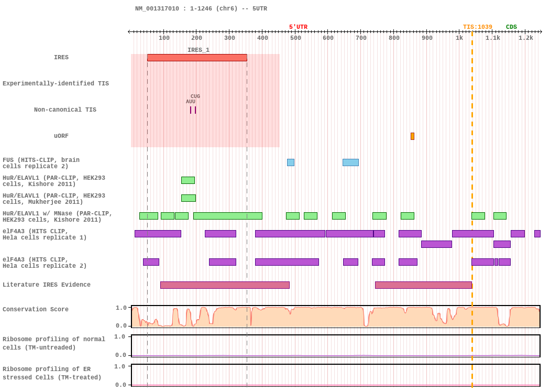Click the Conservation Score plot area
This screenshot has width=550, height=392.
point(335,317)
